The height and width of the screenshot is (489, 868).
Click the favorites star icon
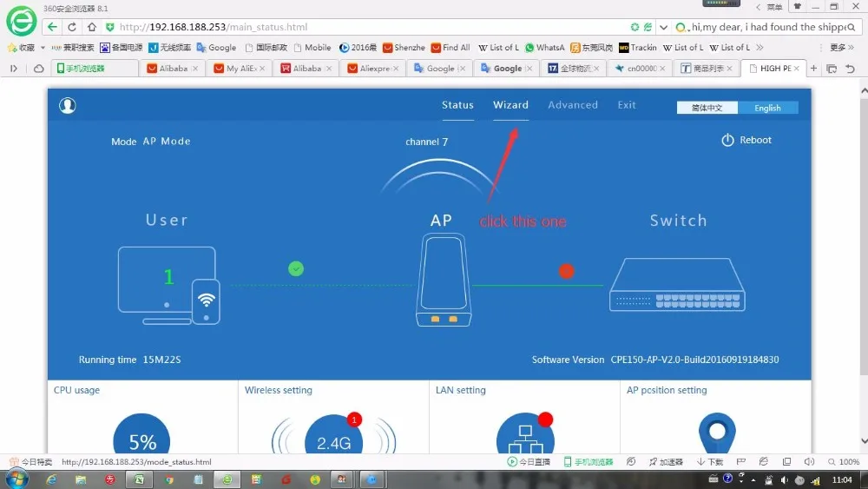pos(12,48)
